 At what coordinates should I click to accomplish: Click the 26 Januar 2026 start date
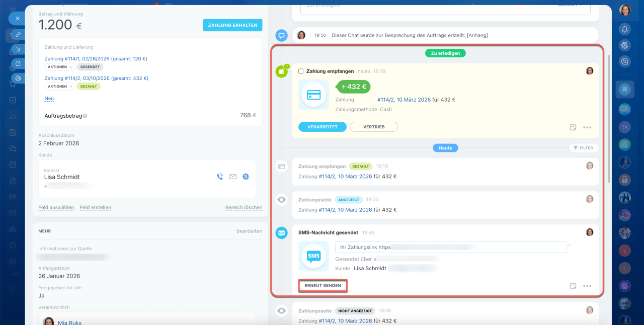tap(59, 276)
